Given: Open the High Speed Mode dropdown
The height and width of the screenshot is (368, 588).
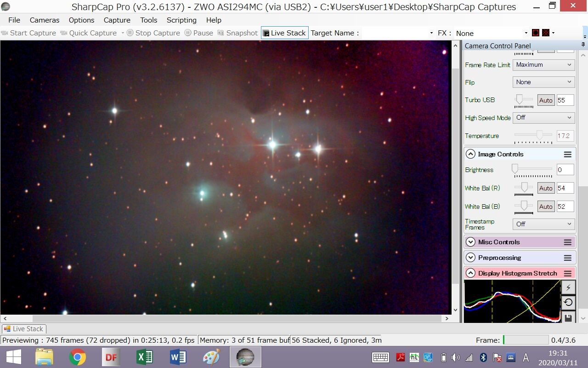Looking at the screenshot, I should (543, 118).
